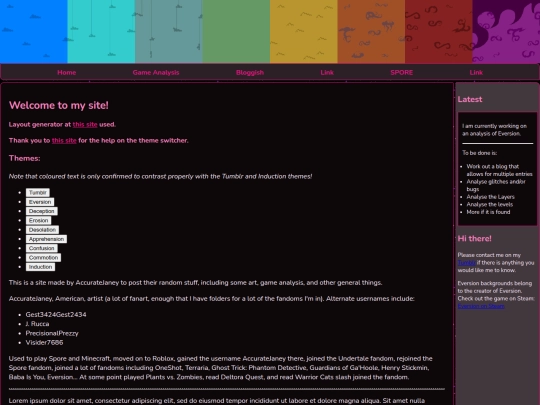Open the SPORE navigation item
The width and height of the screenshot is (540, 405).
pyautogui.click(x=402, y=72)
